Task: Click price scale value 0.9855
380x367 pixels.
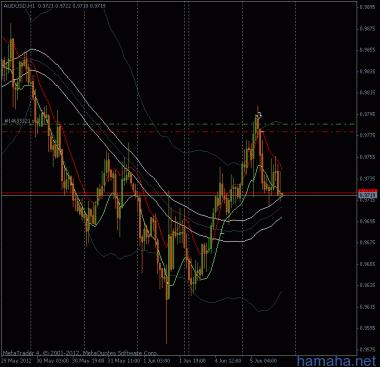Action: pos(366,50)
